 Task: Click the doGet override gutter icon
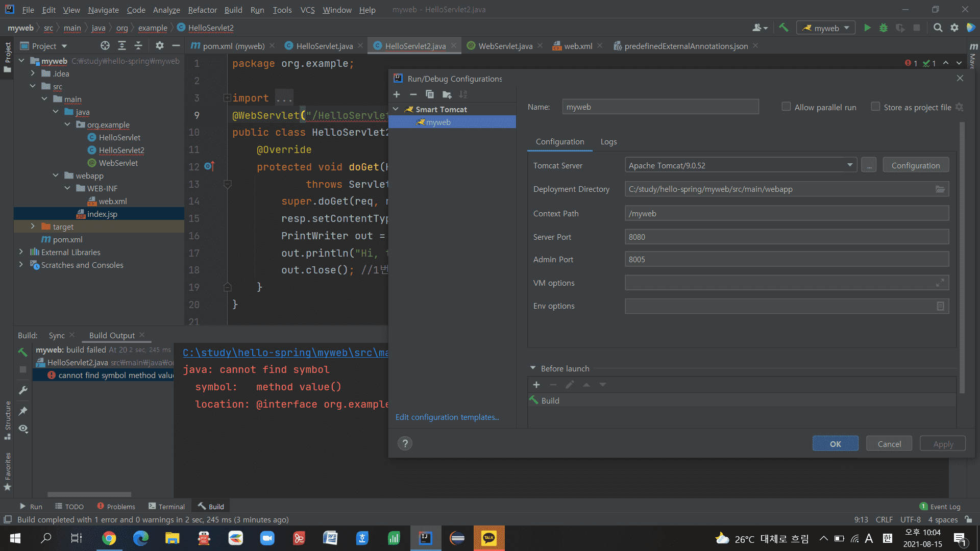(209, 166)
